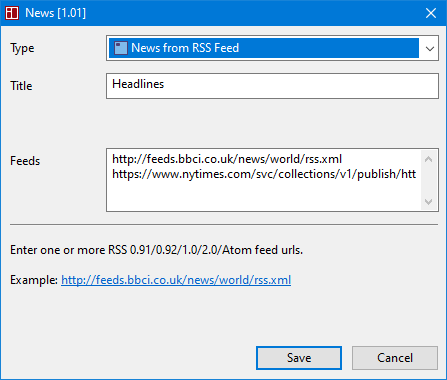Image resolution: width=447 pixels, height=380 pixels.
Task: Click the RSS feed icon in Type box
Action: click(x=120, y=48)
